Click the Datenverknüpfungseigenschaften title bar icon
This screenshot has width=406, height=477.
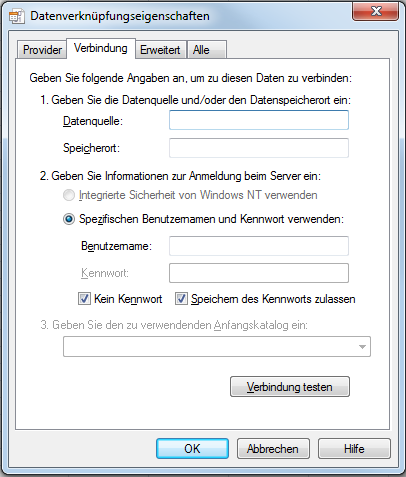pyautogui.click(x=17, y=16)
